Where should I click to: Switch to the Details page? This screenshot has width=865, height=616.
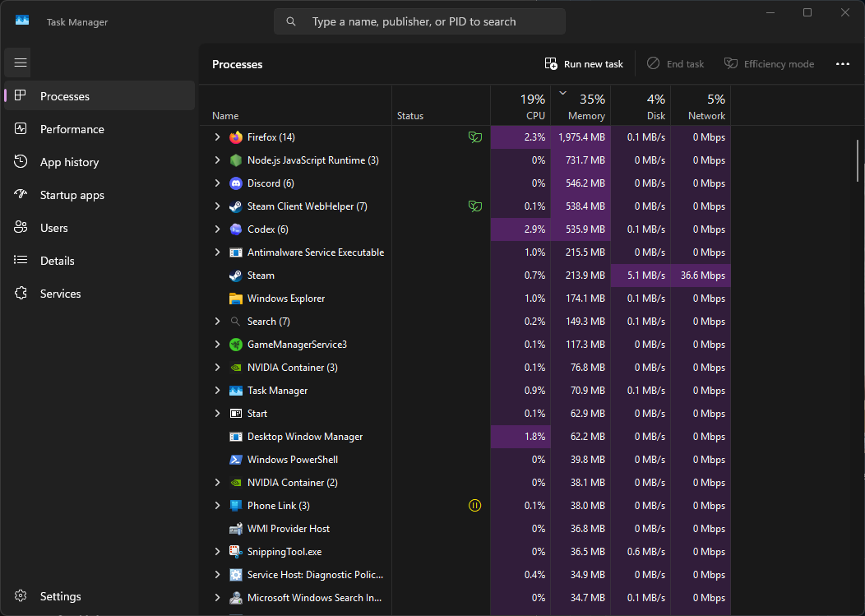coord(99,261)
